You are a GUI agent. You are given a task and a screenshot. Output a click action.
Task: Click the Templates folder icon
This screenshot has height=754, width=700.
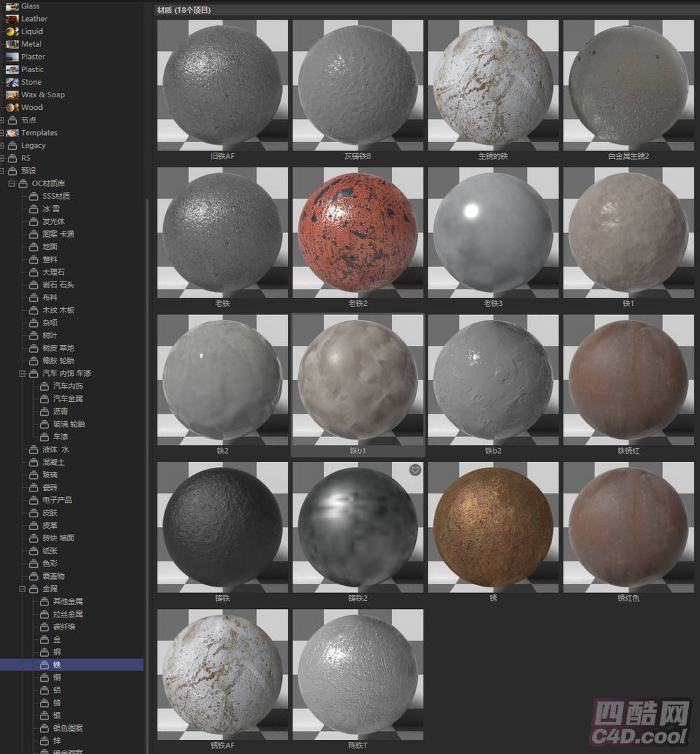click(13, 133)
